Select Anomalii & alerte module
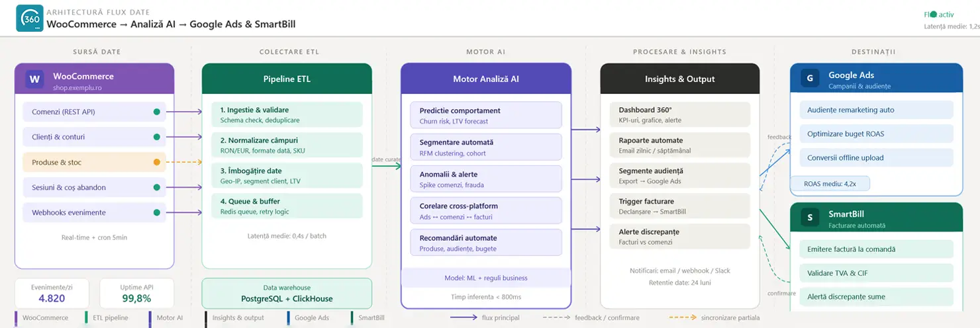The width and height of the screenshot is (980, 328). tap(486, 179)
